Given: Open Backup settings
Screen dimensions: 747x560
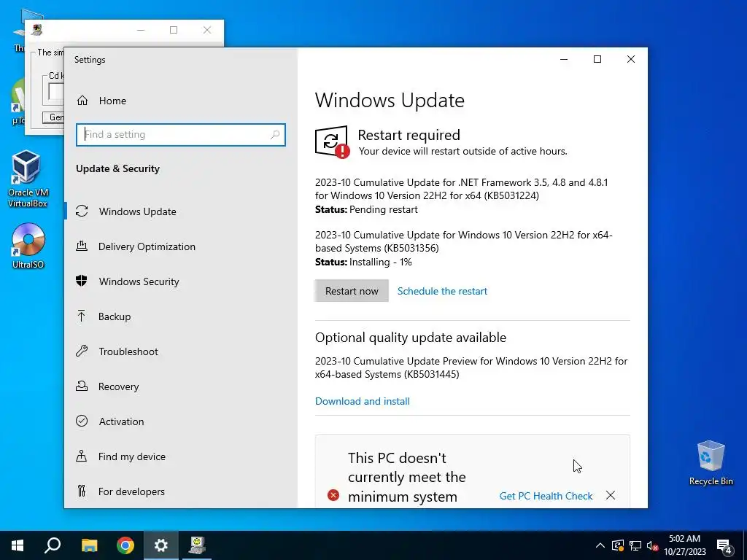Looking at the screenshot, I should (x=181, y=316).
